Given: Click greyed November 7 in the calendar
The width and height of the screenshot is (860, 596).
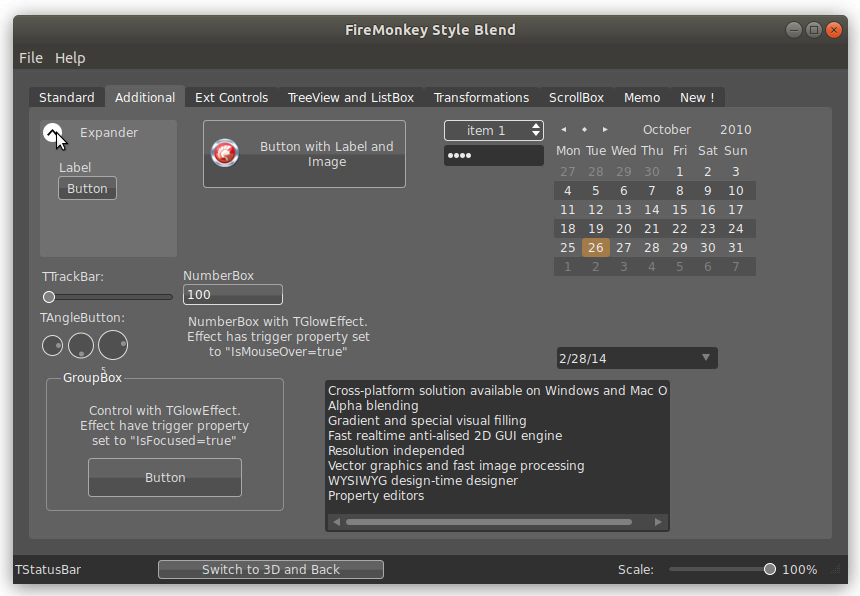Looking at the screenshot, I should click(735, 267).
